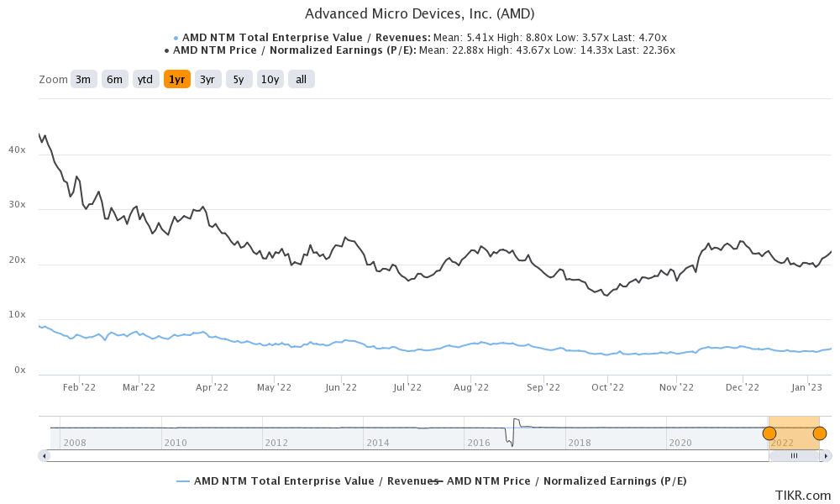This screenshot has height=504, width=840.
Task: Choose the highlighted 1yr zoom button
Action: pos(176,79)
